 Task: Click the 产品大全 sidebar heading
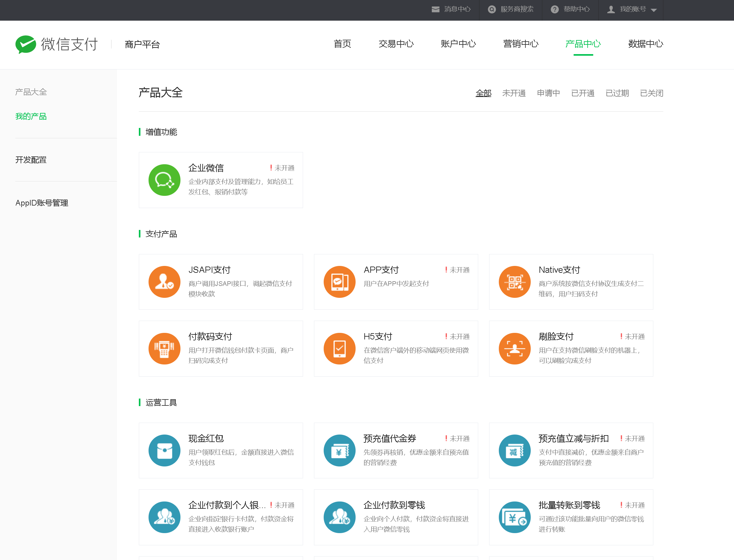click(x=31, y=92)
